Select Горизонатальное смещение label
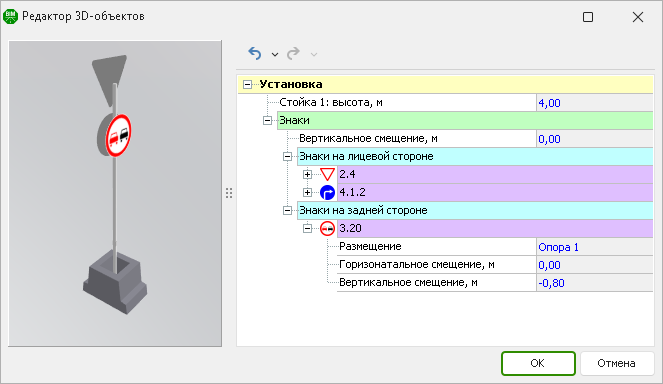663x384 pixels. click(416, 265)
